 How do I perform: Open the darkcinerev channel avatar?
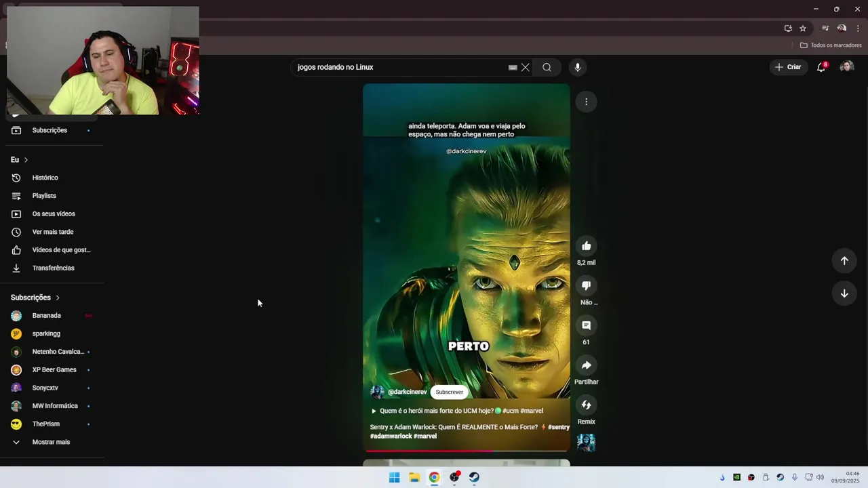[377, 392]
